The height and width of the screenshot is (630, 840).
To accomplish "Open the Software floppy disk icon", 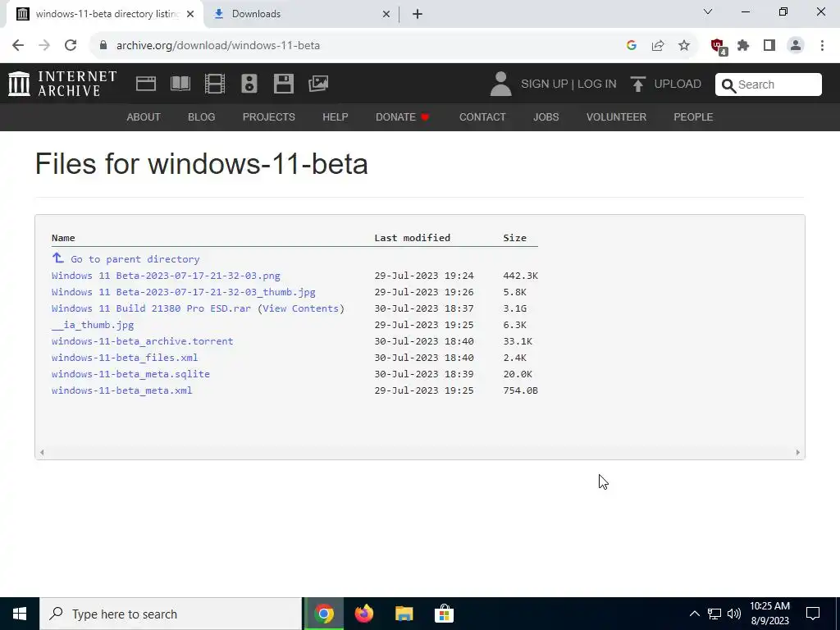I will point(283,84).
